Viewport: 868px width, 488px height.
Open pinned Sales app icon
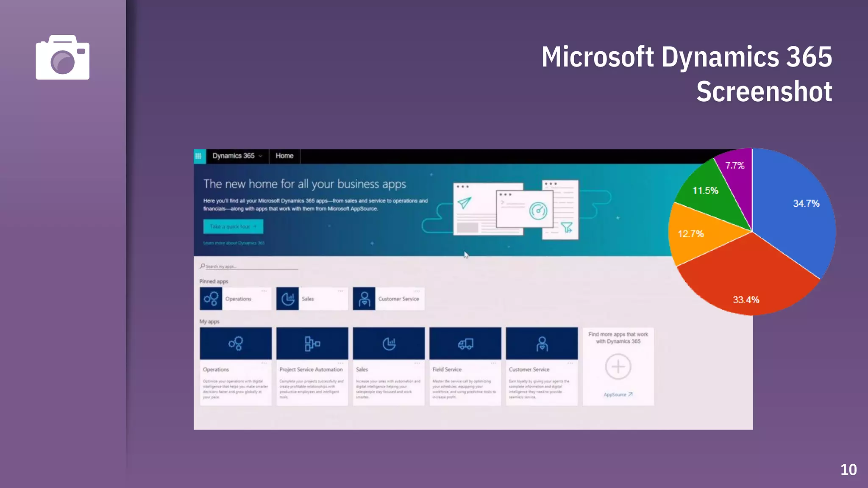(x=288, y=299)
